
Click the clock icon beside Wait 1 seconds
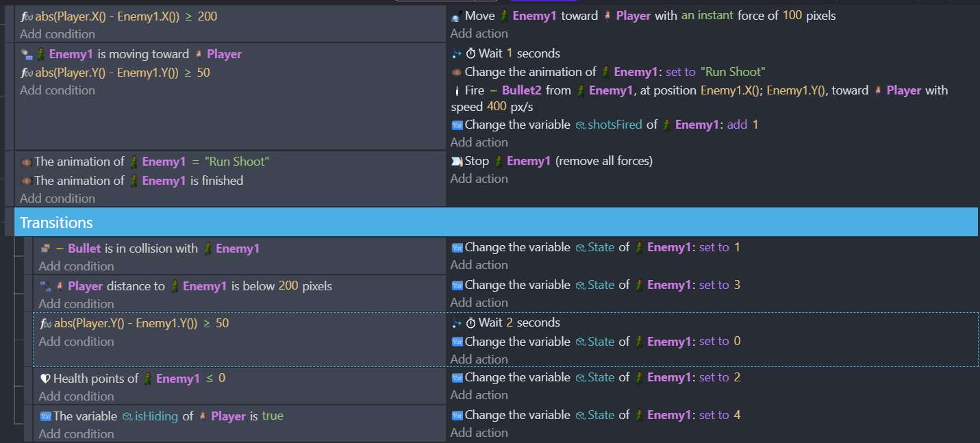[470, 53]
